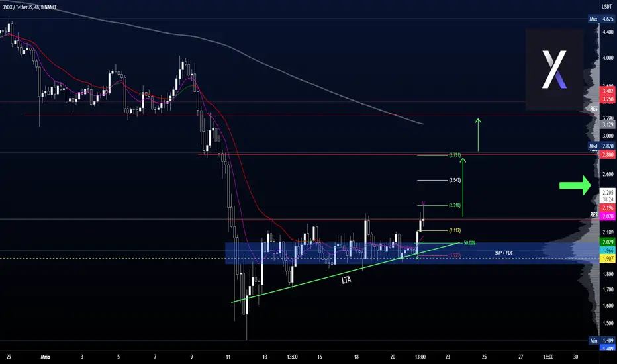This screenshot has height=364, width=617.
Task: Click the (2.318) Fibonacci level label
Action: click(455, 205)
